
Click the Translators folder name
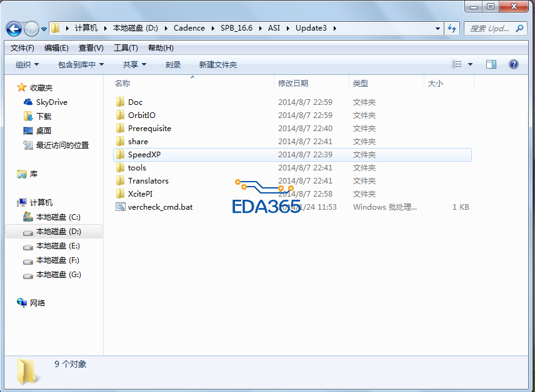pos(148,180)
